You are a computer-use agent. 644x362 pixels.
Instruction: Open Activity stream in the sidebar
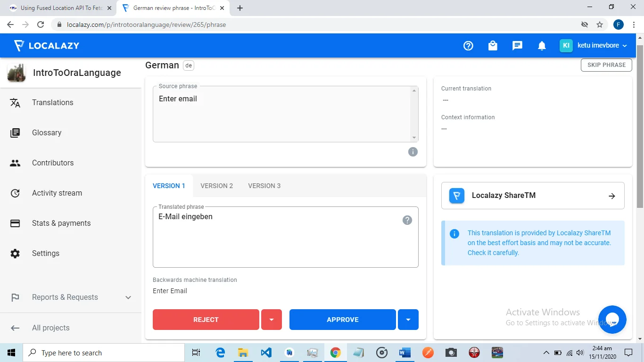(71, 193)
